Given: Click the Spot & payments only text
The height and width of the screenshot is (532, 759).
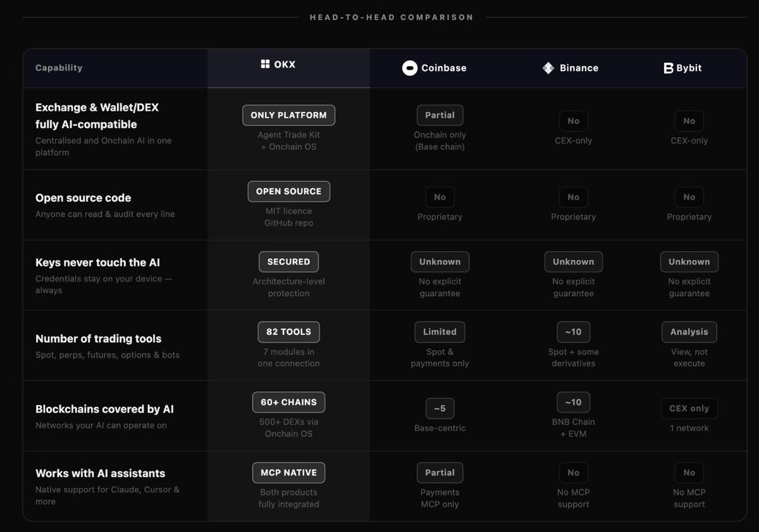Looking at the screenshot, I should click(x=440, y=357).
